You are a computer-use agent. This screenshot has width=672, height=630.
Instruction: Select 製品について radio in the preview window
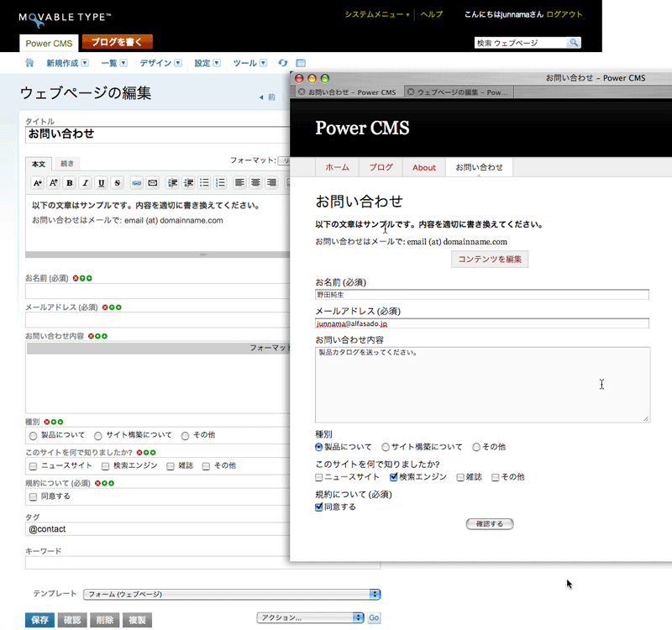point(319,447)
